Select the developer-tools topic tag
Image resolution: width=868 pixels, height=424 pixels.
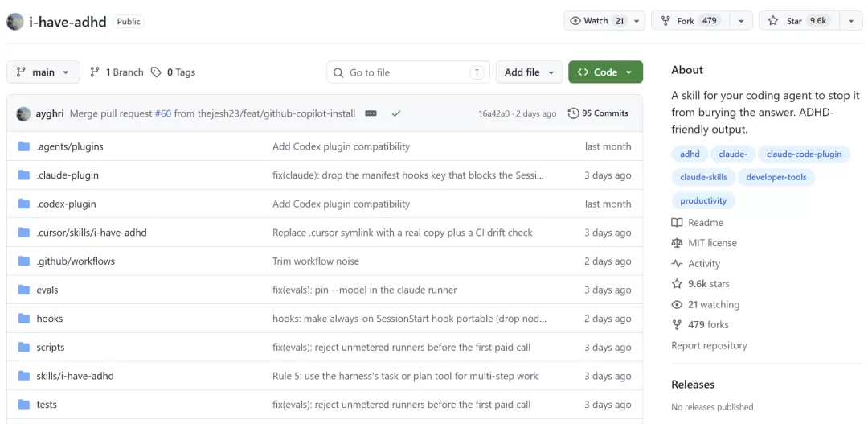776,177
